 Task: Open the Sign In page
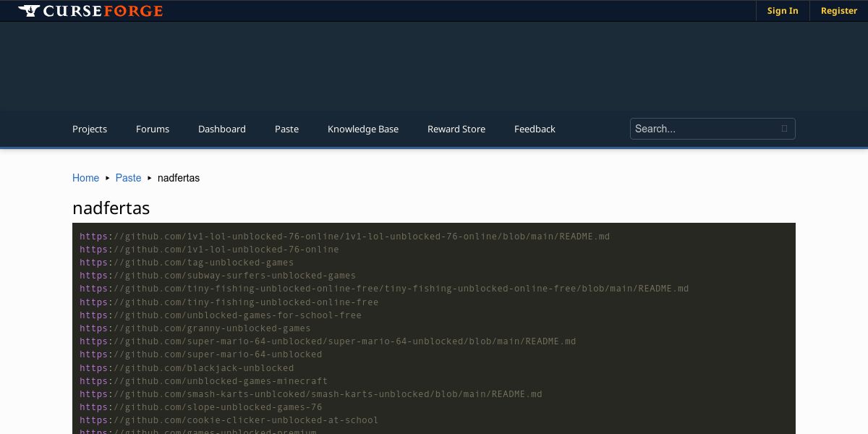pyautogui.click(x=783, y=11)
